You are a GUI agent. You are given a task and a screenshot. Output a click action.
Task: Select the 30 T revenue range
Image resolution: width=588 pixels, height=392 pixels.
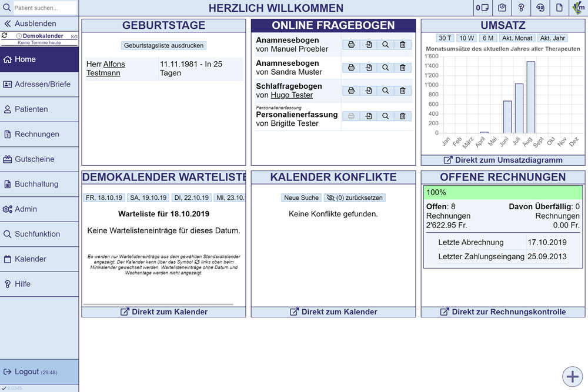pos(445,38)
